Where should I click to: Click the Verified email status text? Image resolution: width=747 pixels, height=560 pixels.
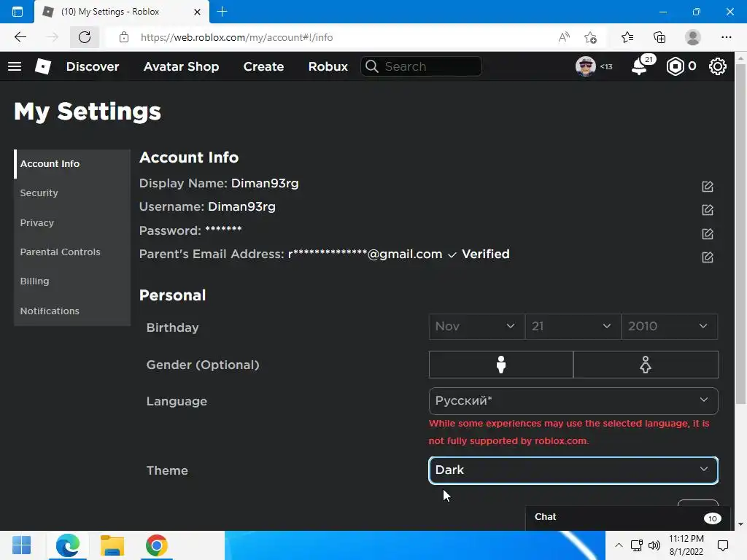coord(485,254)
